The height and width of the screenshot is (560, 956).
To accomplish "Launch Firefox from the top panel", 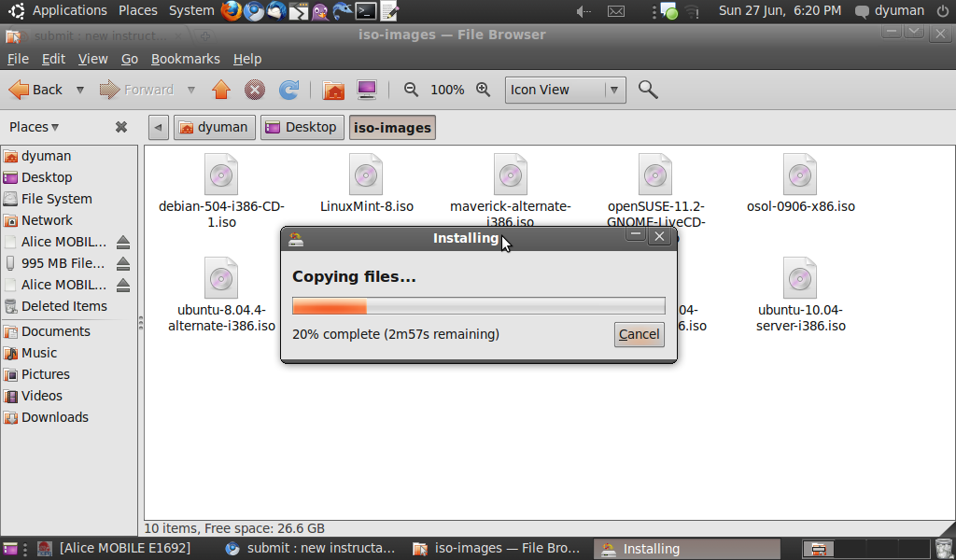I will [232, 11].
